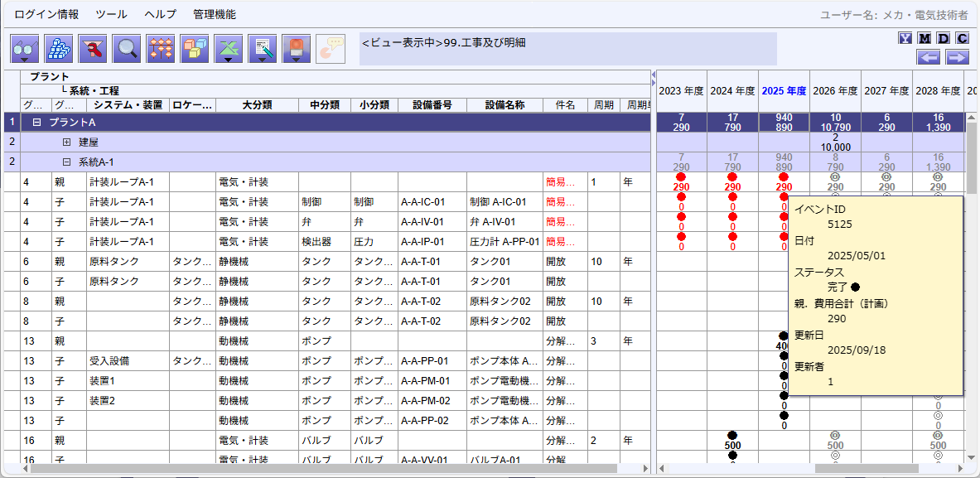Click the magnifying glass search icon

tap(127, 50)
